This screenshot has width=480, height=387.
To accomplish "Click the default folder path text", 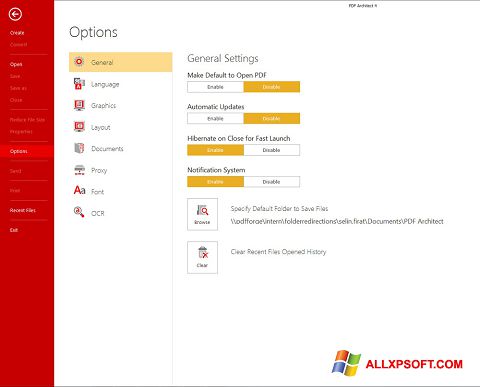I will pos(337,221).
